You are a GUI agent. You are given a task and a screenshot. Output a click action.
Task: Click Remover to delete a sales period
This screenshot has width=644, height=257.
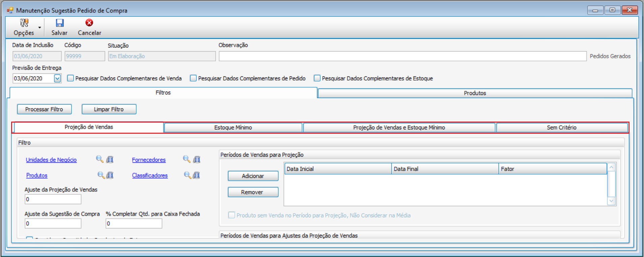pyautogui.click(x=253, y=192)
